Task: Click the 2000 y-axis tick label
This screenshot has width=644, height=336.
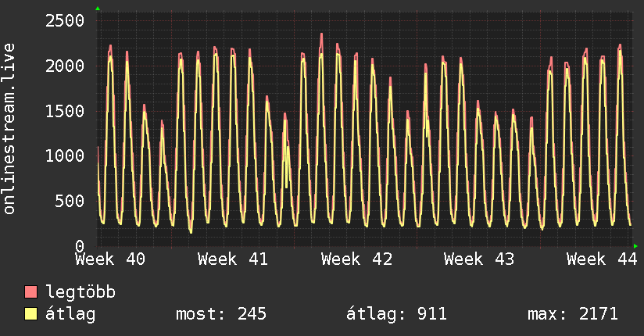Action: point(65,66)
